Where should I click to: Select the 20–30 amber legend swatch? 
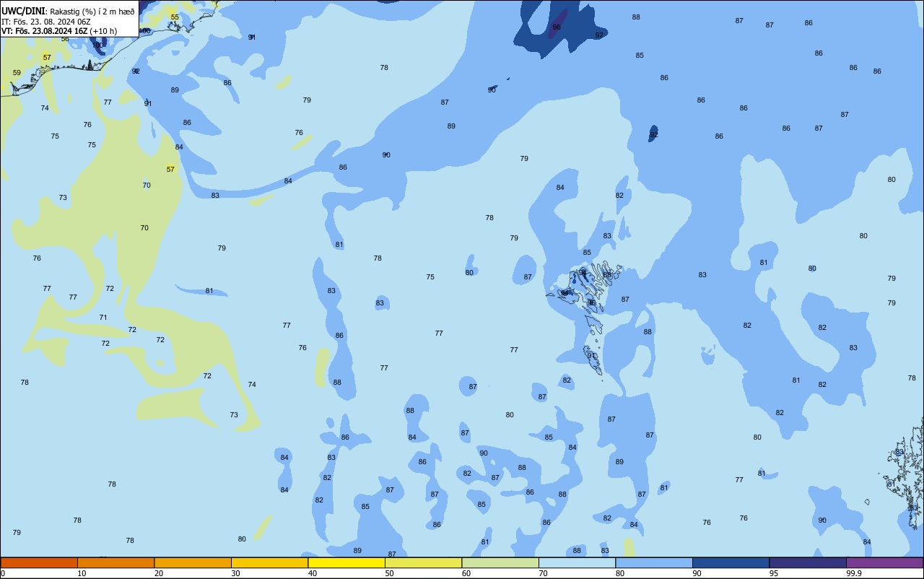(193, 562)
